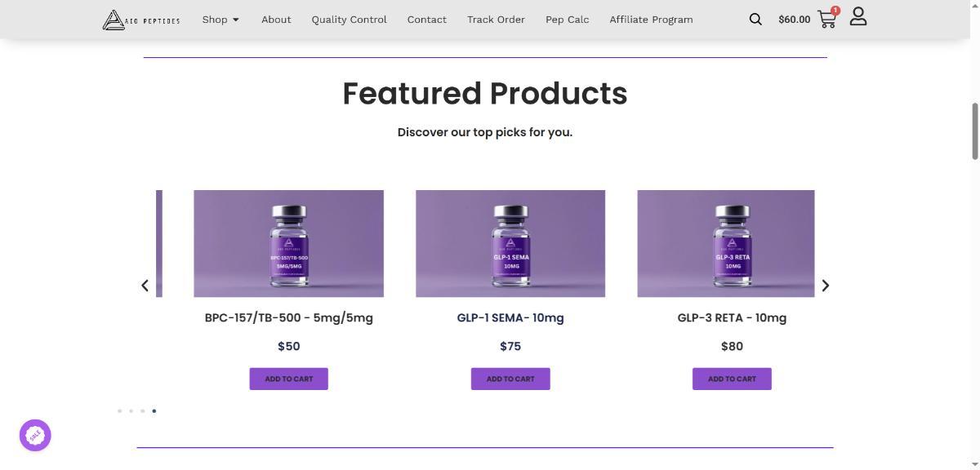Click the purple sale badge icon

click(x=35, y=435)
